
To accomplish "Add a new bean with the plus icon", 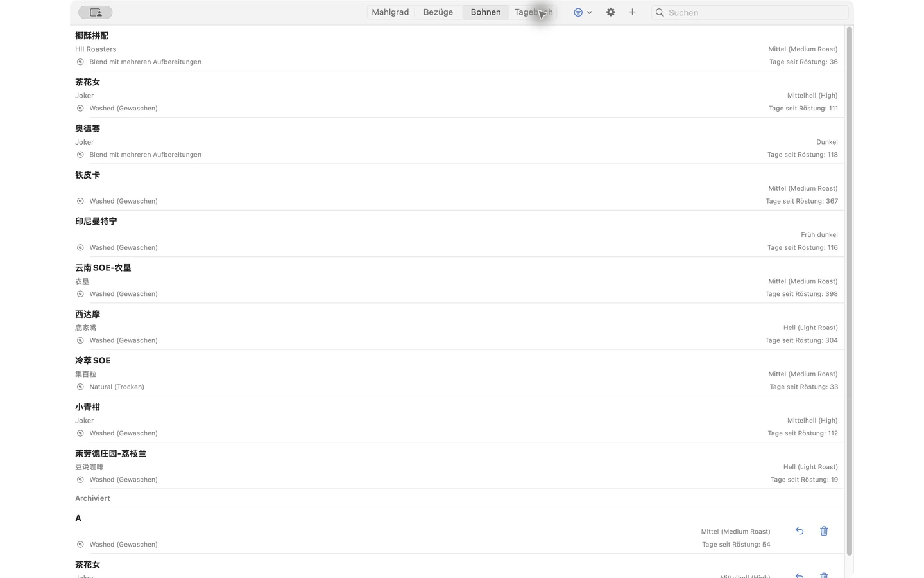I will [x=632, y=12].
